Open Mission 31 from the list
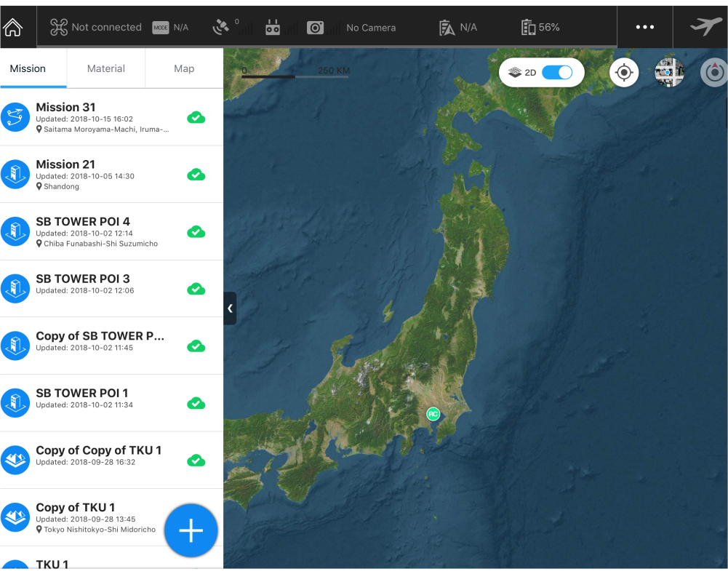Screen dimensions: 728x574 point(111,118)
